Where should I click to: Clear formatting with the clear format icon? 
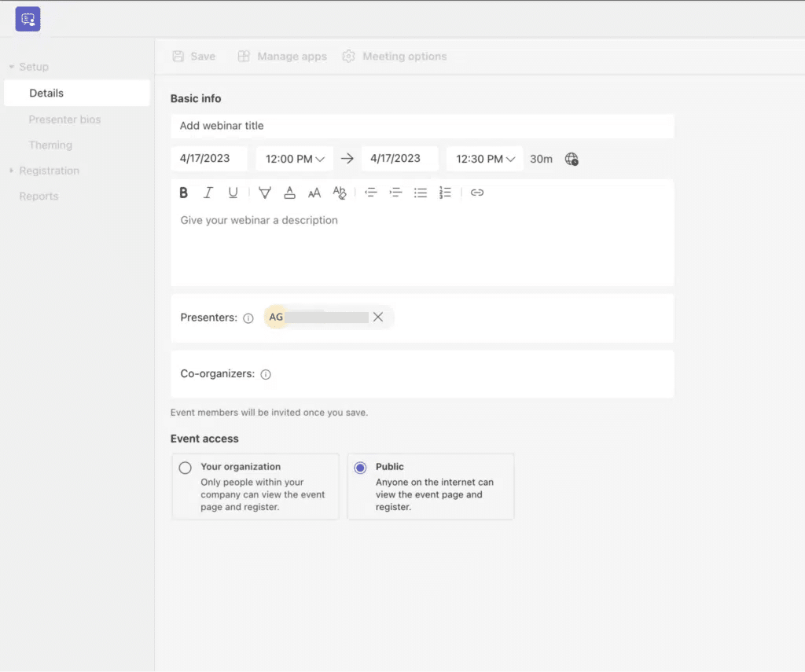click(340, 193)
